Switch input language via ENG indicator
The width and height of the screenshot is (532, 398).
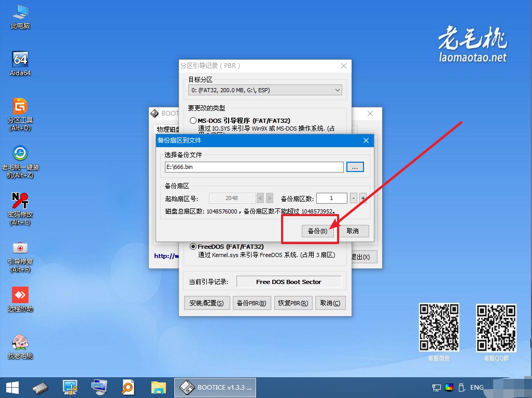click(477, 388)
